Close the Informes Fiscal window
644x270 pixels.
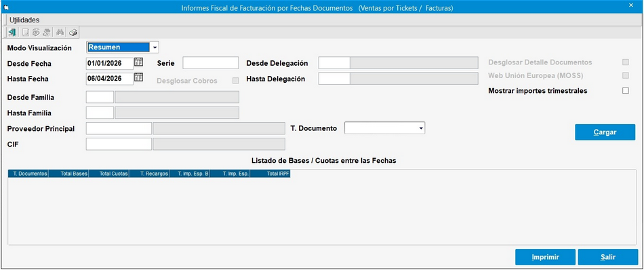click(631, 5)
